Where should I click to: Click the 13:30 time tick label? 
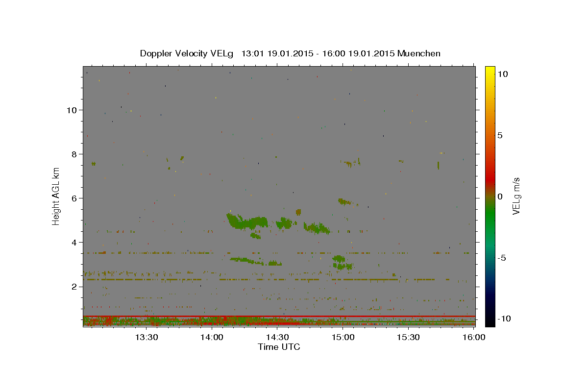[x=147, y=337]
